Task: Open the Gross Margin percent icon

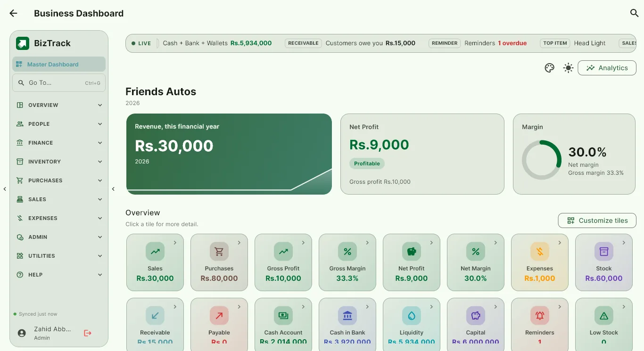Action: 347,252
